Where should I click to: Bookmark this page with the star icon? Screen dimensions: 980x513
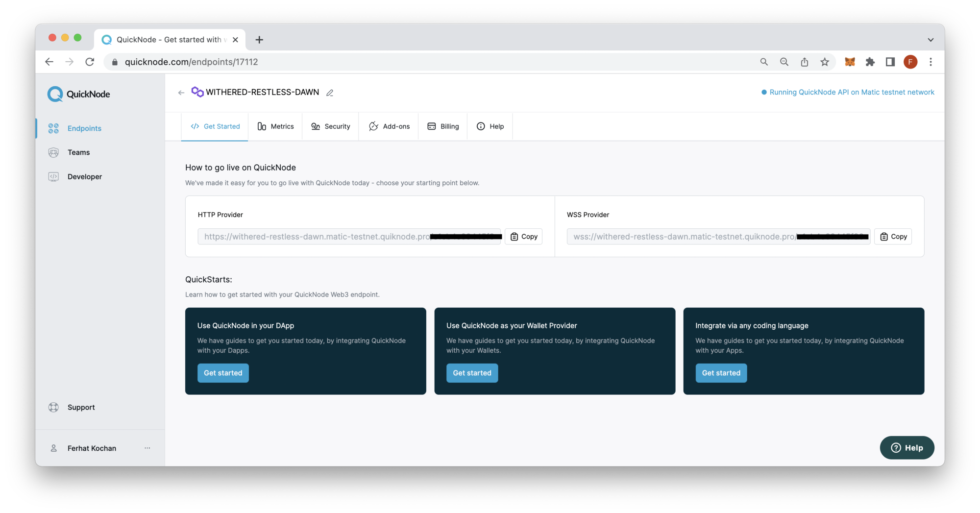pyautogui.click(x=825, y=62)
